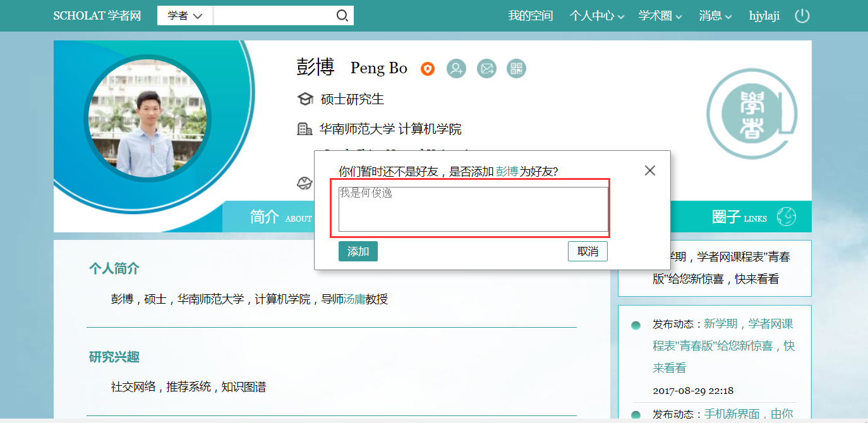868x423 pixels.
Task: Click the globe icon next to 圈子 LINKS
Action: (x=786, y=217)
